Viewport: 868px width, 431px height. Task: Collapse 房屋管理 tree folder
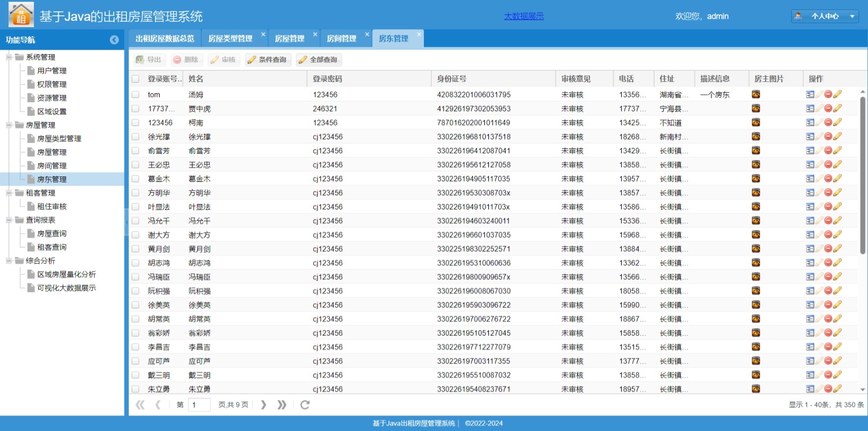point(9,125)
